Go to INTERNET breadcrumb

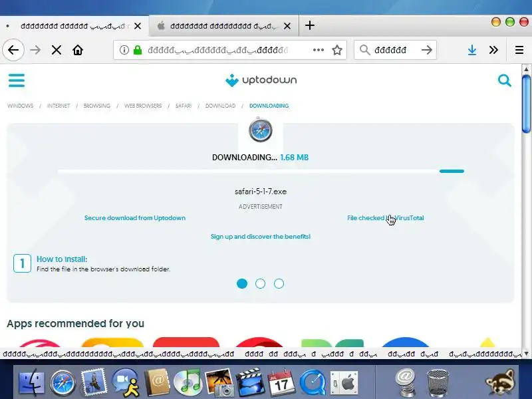click(59, 106)
